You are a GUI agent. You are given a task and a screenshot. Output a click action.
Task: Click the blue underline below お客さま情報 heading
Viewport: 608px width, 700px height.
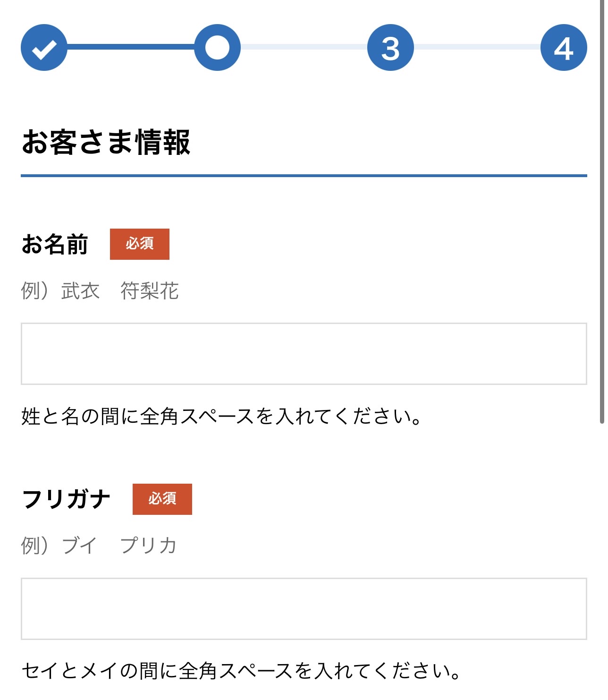[304, 176]
